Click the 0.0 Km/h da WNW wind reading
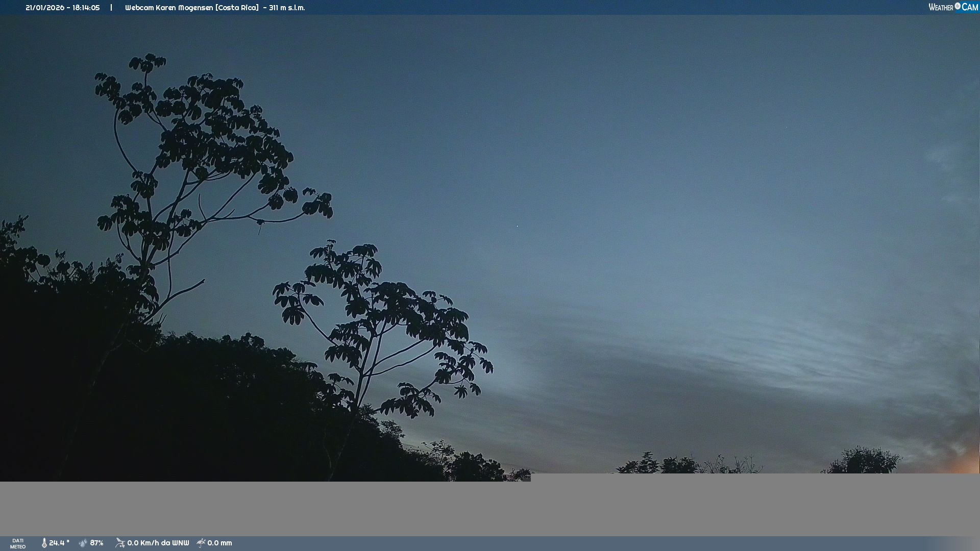This screenshot has width=980, height=551. [158, 543]
